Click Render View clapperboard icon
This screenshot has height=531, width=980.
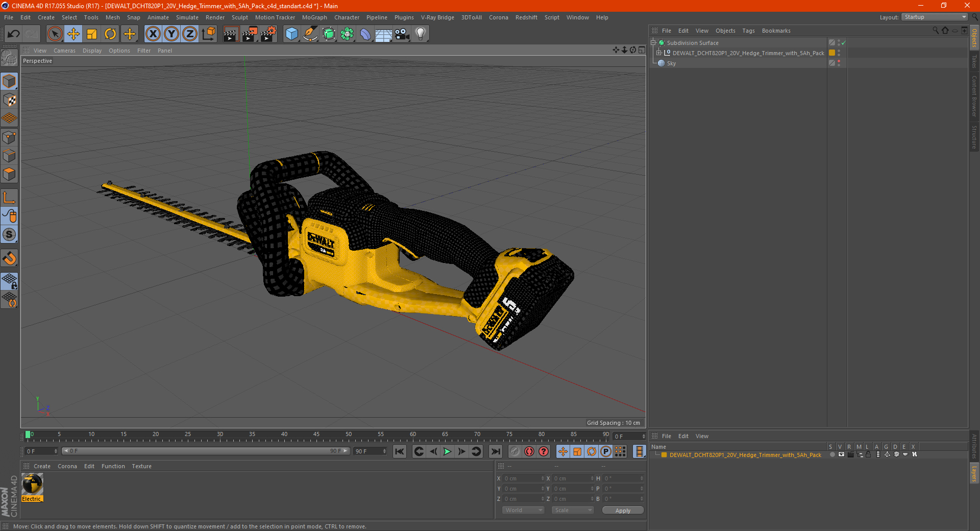pos(231,34)
